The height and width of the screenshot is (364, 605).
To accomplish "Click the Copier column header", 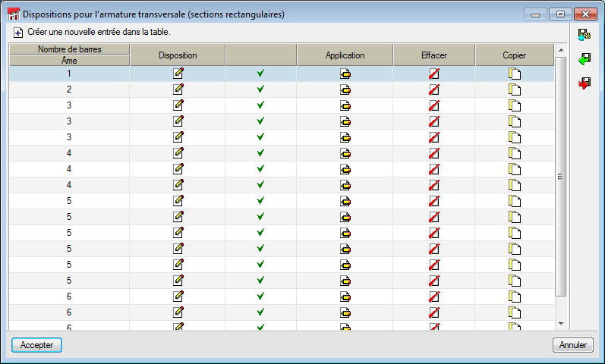I will click(x=515, y=55).
